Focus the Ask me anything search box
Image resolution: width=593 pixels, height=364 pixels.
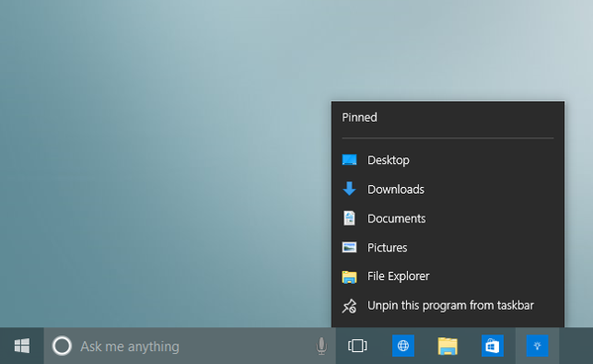click(189, 346)
